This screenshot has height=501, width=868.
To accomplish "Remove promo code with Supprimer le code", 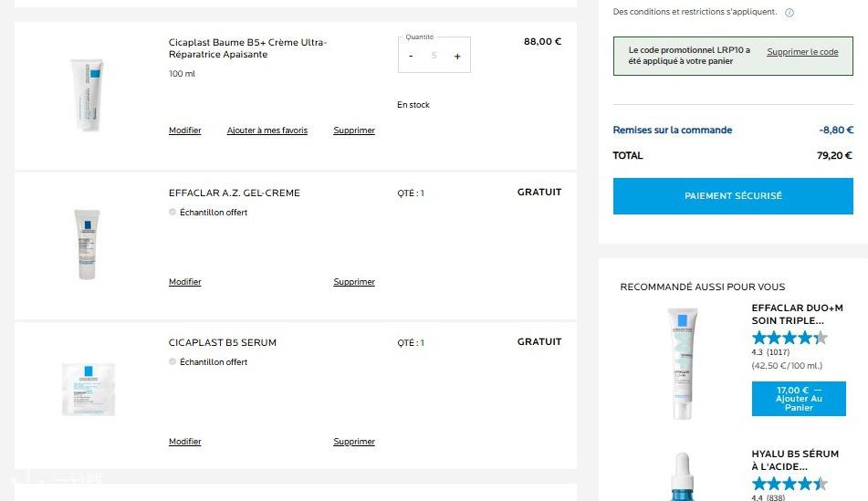I will [802, 51].
